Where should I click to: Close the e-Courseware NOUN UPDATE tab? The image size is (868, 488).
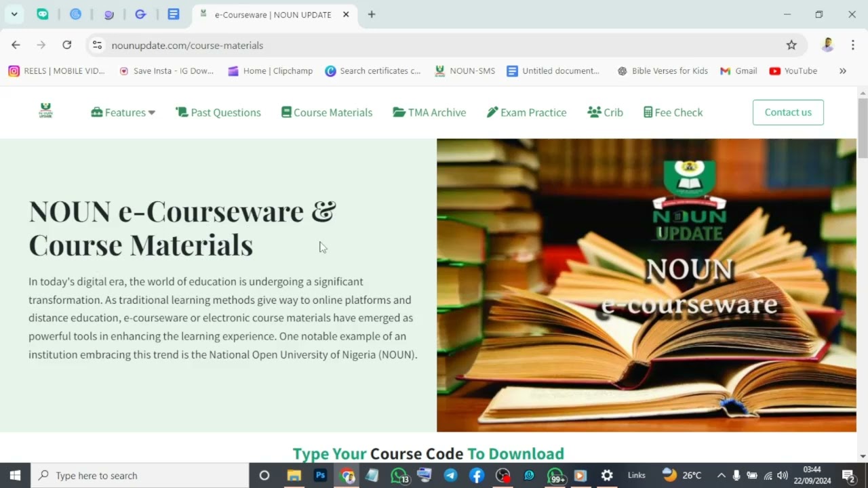tap(346, 14)
